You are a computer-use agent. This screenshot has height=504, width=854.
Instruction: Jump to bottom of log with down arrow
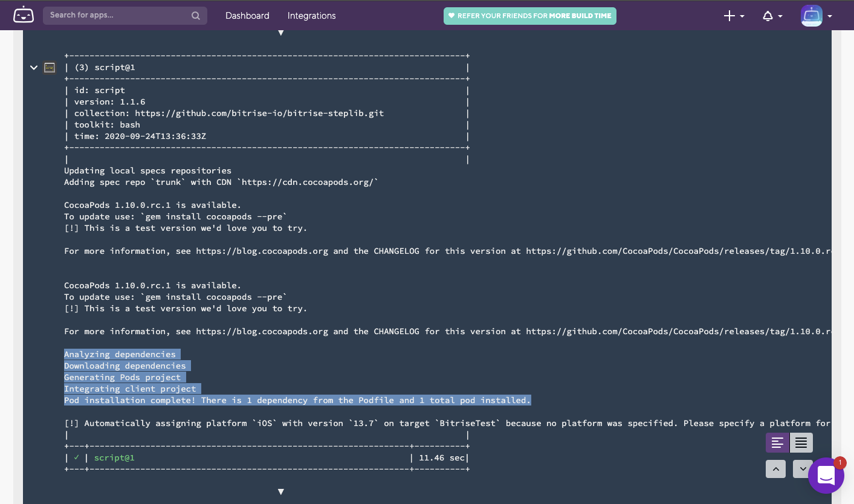(x=803, y=469)
